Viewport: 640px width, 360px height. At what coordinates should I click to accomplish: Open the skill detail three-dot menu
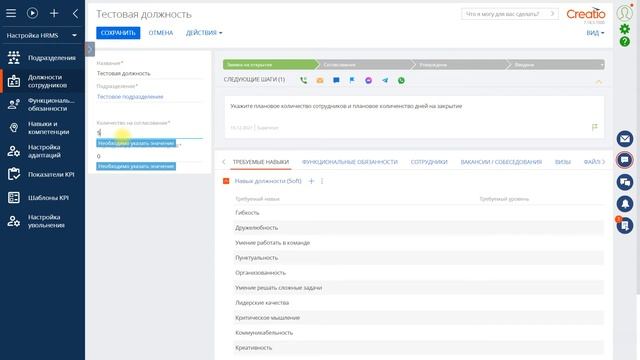click(x=322, y=181)
